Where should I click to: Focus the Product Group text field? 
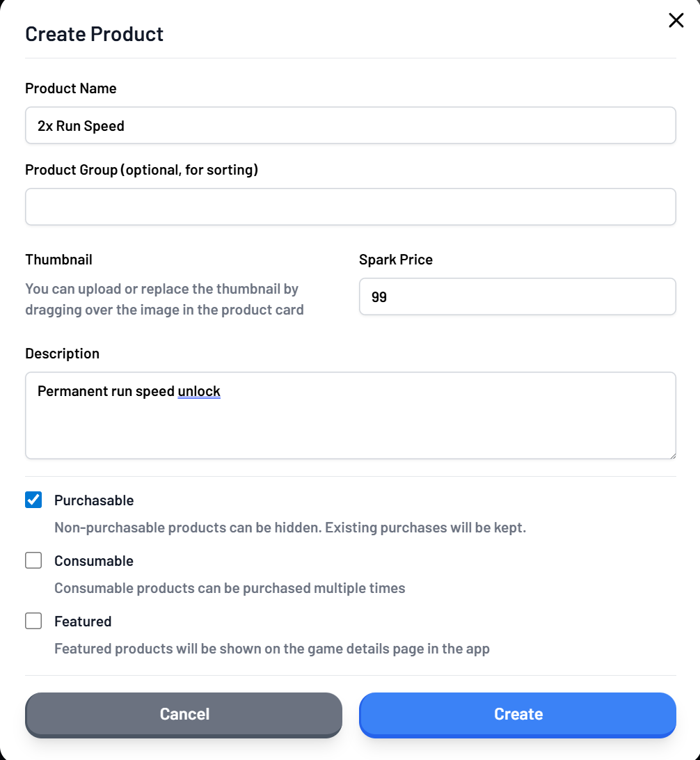350,207
